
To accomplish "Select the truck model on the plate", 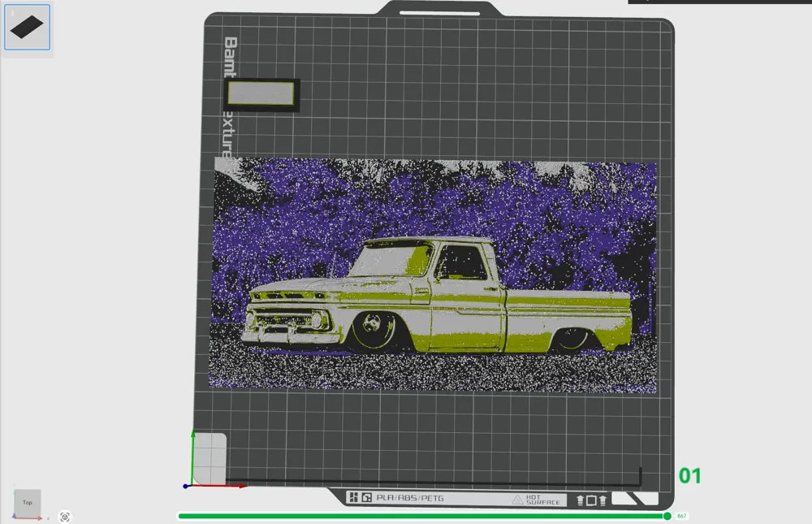I will 434,275.
